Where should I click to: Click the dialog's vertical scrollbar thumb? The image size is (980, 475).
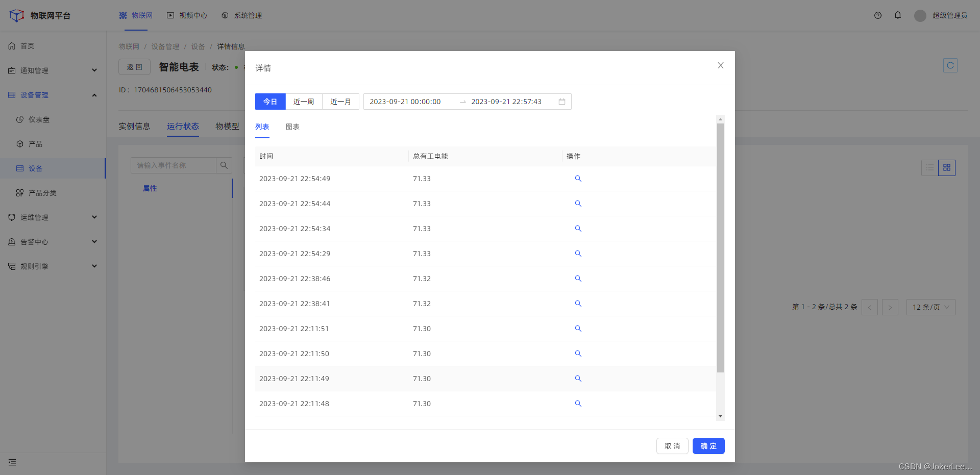720,248
